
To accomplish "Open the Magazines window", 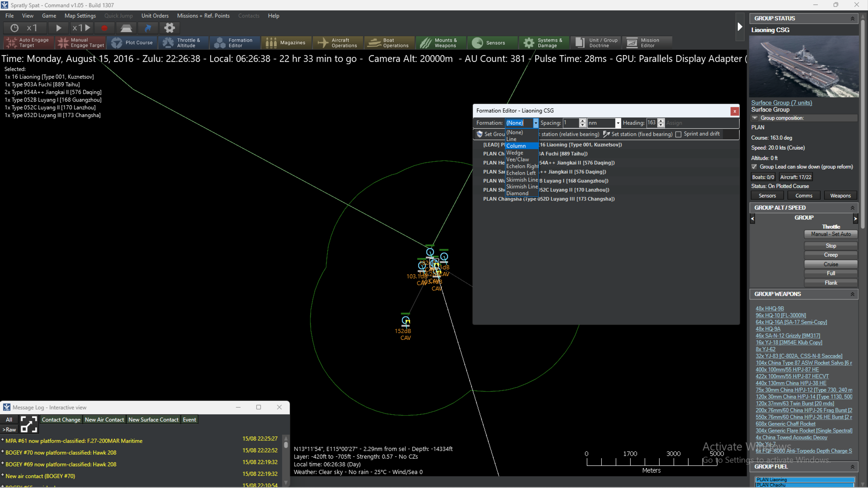I will [287, 43].
